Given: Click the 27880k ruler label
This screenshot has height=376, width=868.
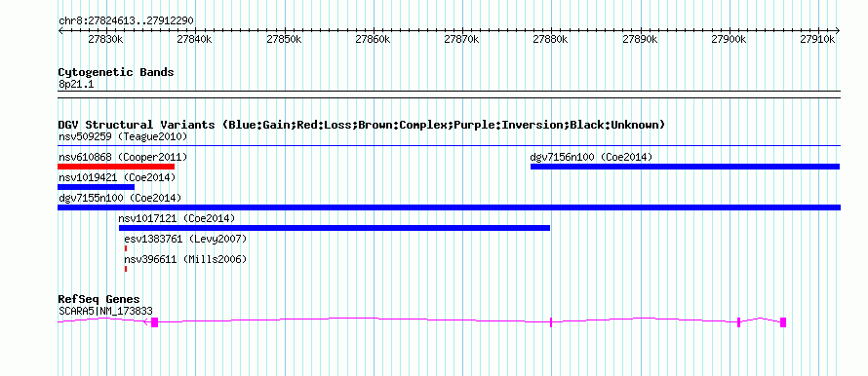Looking at the screenshot, I should coord(551,40).
